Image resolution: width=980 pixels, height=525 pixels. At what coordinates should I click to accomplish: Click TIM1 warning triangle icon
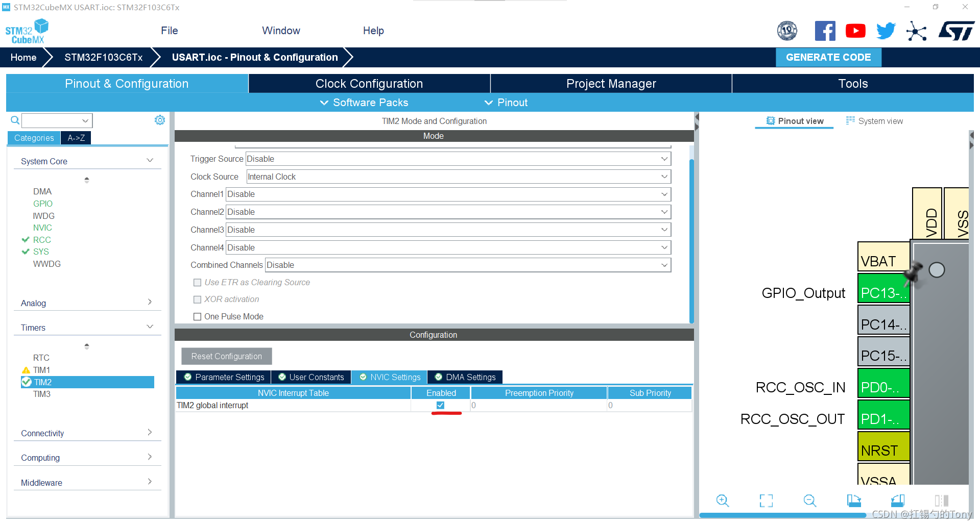click(x=26, y=370)
